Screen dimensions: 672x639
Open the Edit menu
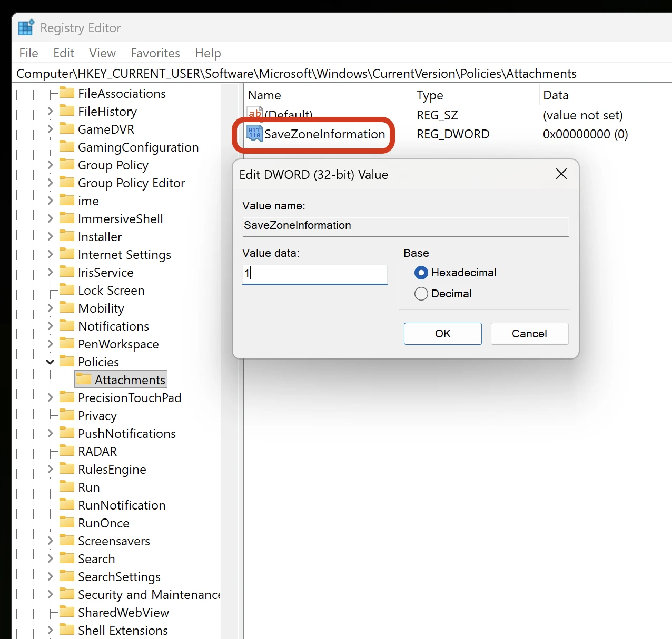pyautogui.click(x=63, y=53)
